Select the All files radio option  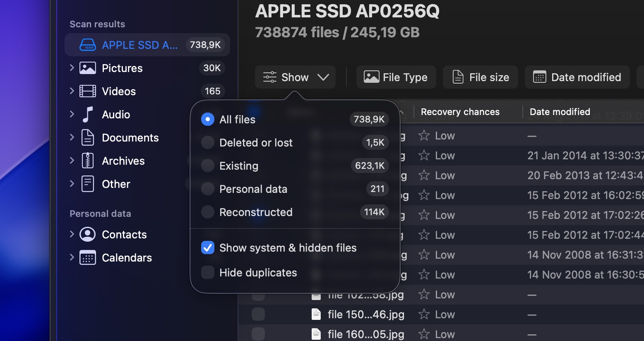tap(207, 119)
